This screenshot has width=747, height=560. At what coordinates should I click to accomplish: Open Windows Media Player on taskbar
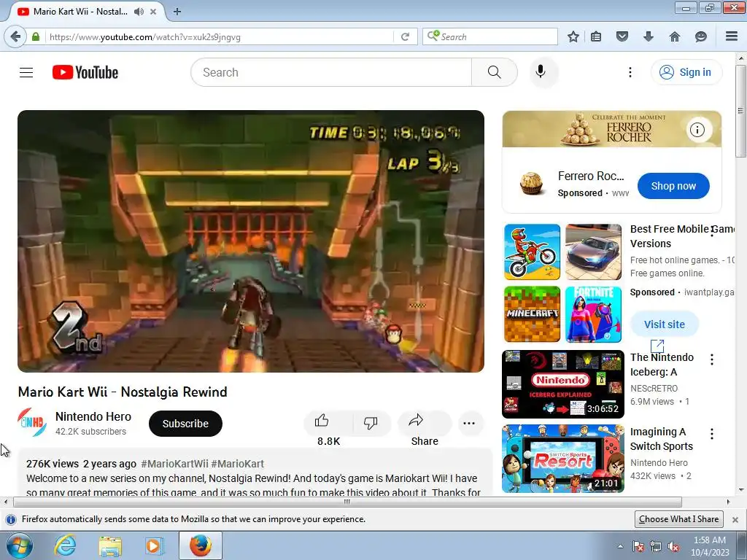pyautogui.click(x=154, y=545)
